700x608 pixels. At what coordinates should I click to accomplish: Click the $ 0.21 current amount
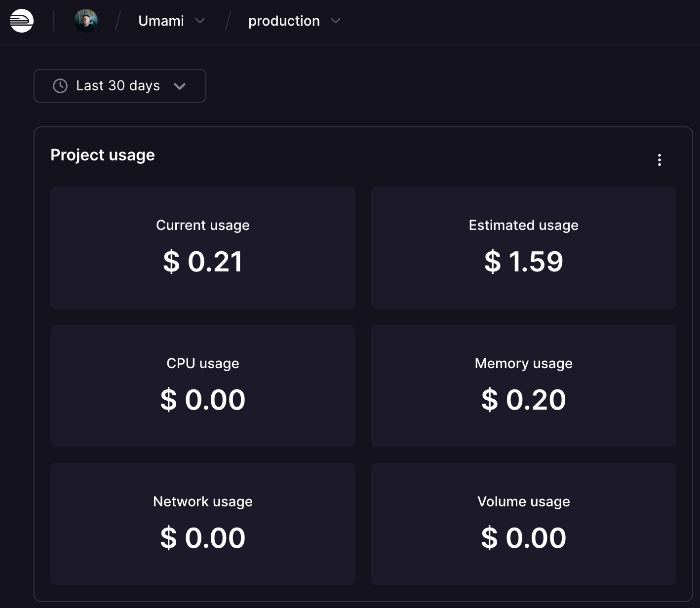click(x=202, y=262)
